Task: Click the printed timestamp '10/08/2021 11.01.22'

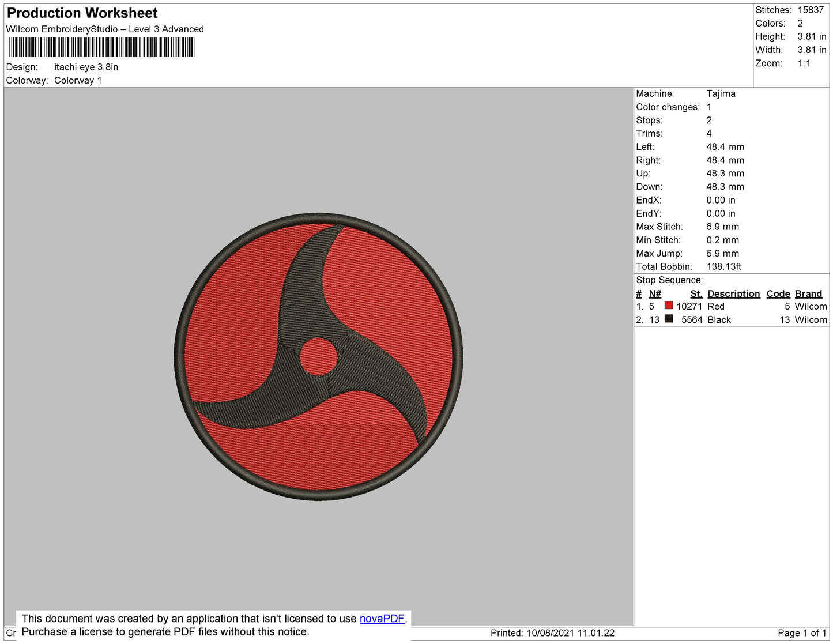Action: pyautogui.click(x=571, y=633)
